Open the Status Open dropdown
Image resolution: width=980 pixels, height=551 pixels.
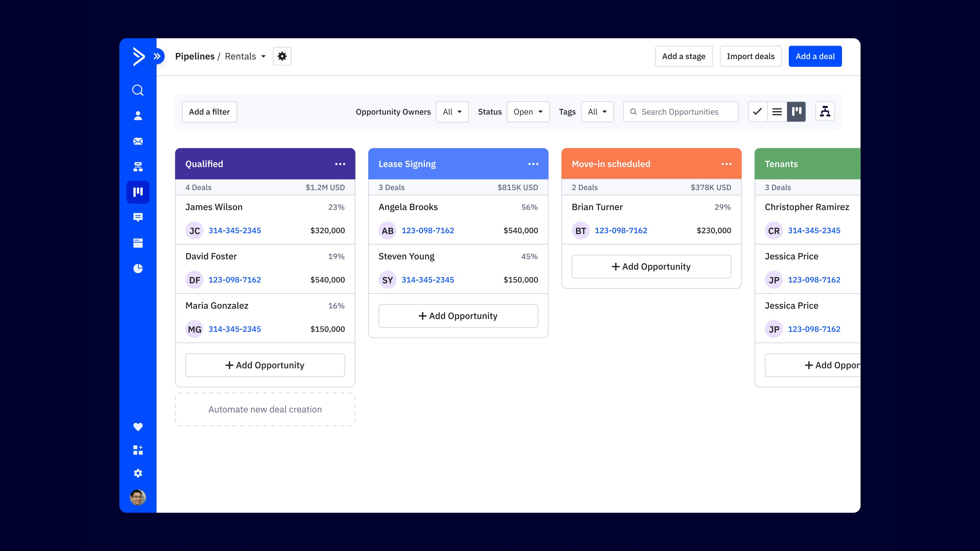pyautogui.click(x=528, y=111)
